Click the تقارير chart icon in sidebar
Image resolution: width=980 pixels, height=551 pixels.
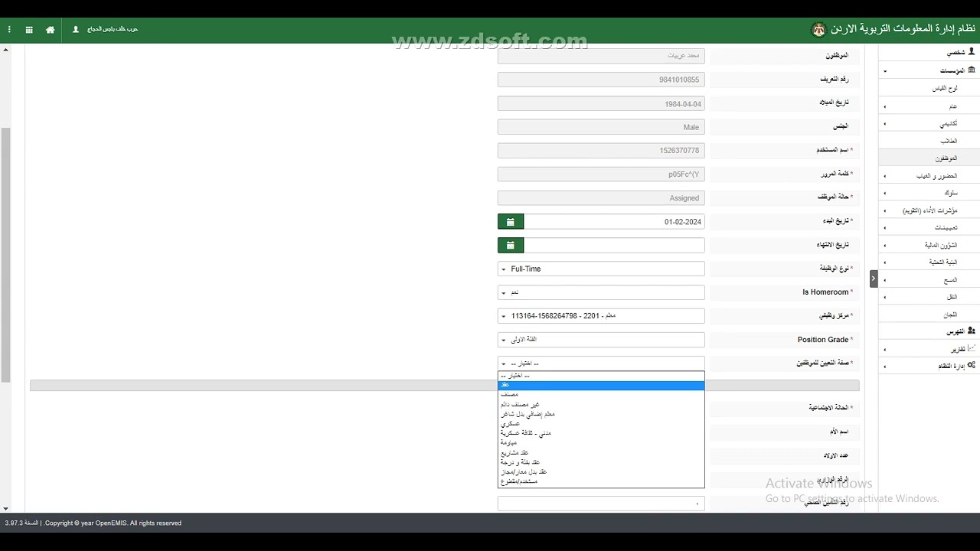972,348
